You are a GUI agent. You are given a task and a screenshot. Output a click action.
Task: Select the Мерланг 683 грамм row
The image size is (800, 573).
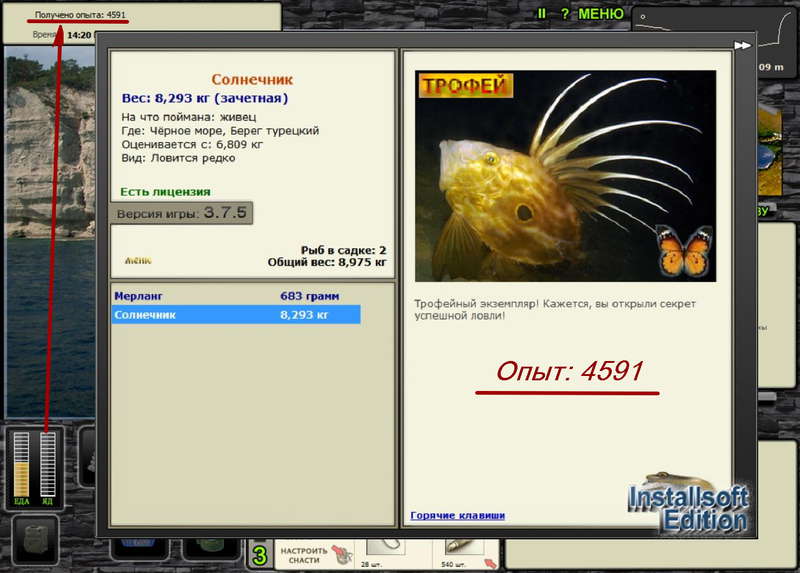coord(236,296)
